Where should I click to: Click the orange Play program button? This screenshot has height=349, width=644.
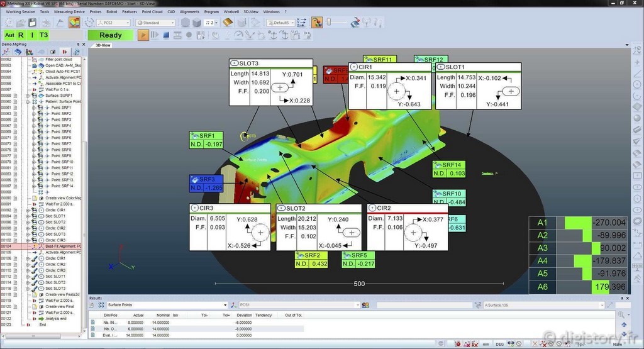click(x=144, y=35)
